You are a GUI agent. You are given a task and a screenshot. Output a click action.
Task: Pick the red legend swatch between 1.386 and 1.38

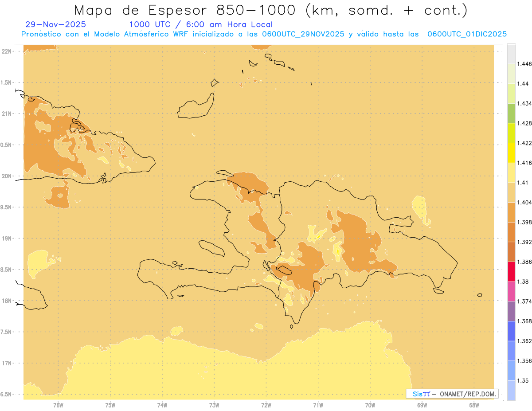[x=511, y=271]
